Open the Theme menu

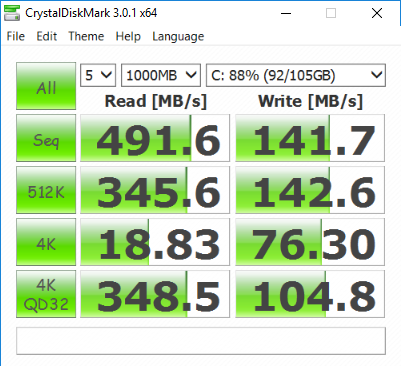[x=86, y=36]
